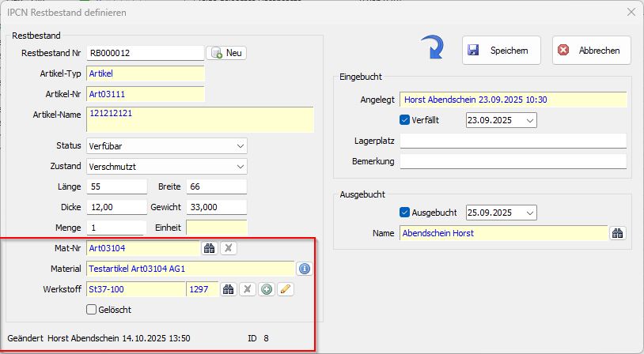Click the binoculars search icon next to Mat-Nr
The image size is (644, 354).
(210, 248)
